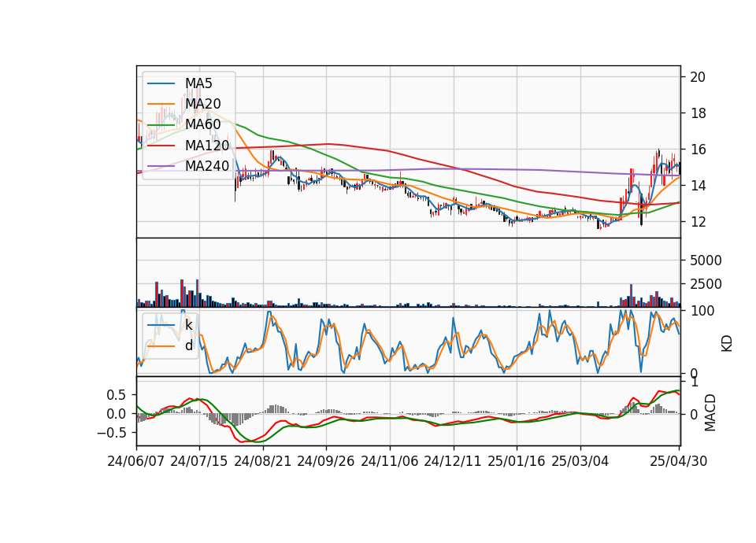This screenshot has height=543, width=756.
Task: Click the MACD axis title
Action: [x=710, y=412]
